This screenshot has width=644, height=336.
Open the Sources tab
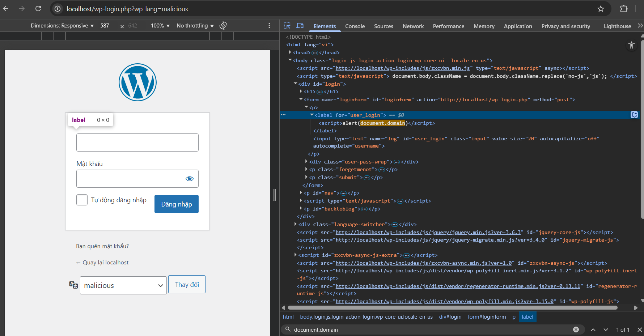pos(384,26)
